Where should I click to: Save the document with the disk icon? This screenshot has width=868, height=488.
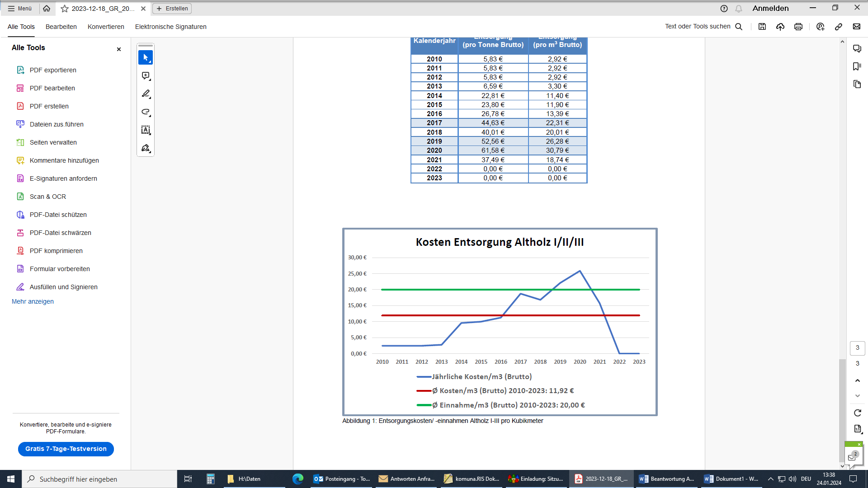tap(762, 27)
